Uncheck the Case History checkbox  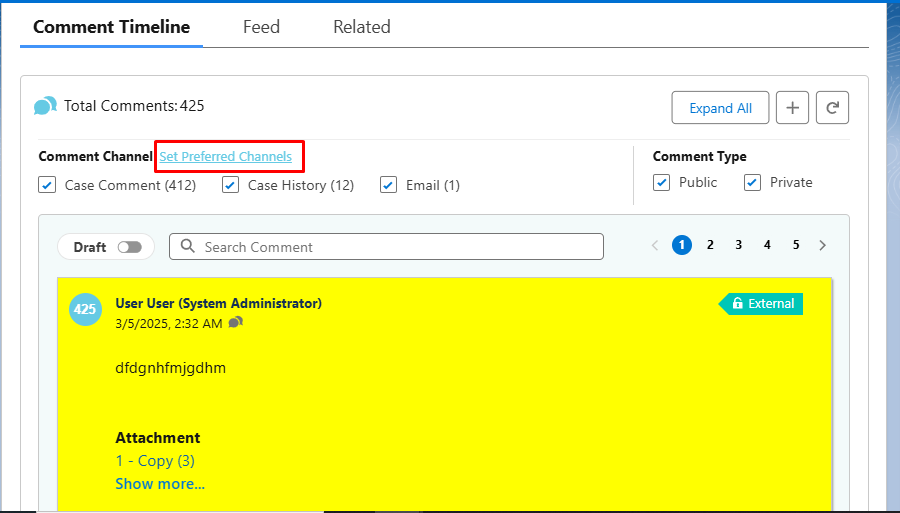[x=231, y=185]
